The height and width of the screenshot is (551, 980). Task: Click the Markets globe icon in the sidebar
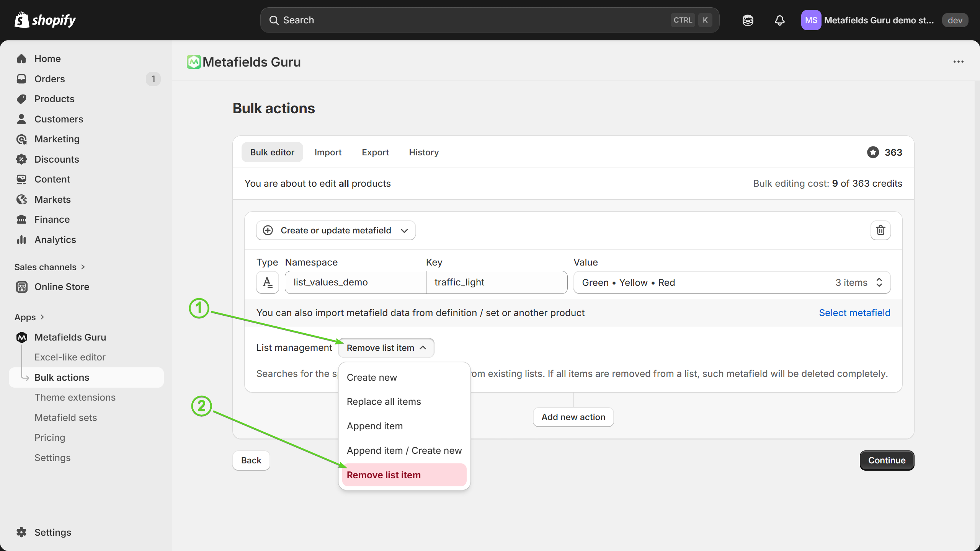pyautogui.click(x=21, y=199)
